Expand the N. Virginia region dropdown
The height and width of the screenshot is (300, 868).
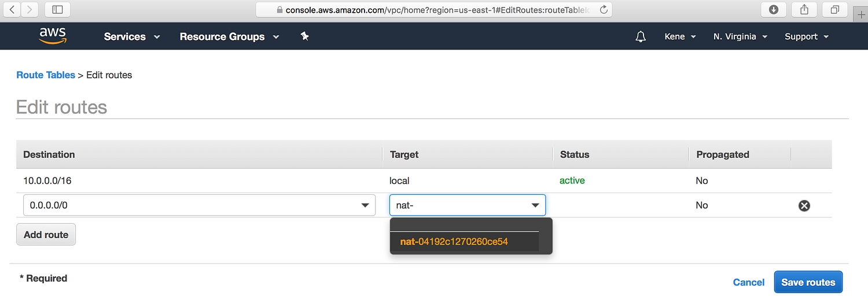pyautogui.click(x=740, y=36)
